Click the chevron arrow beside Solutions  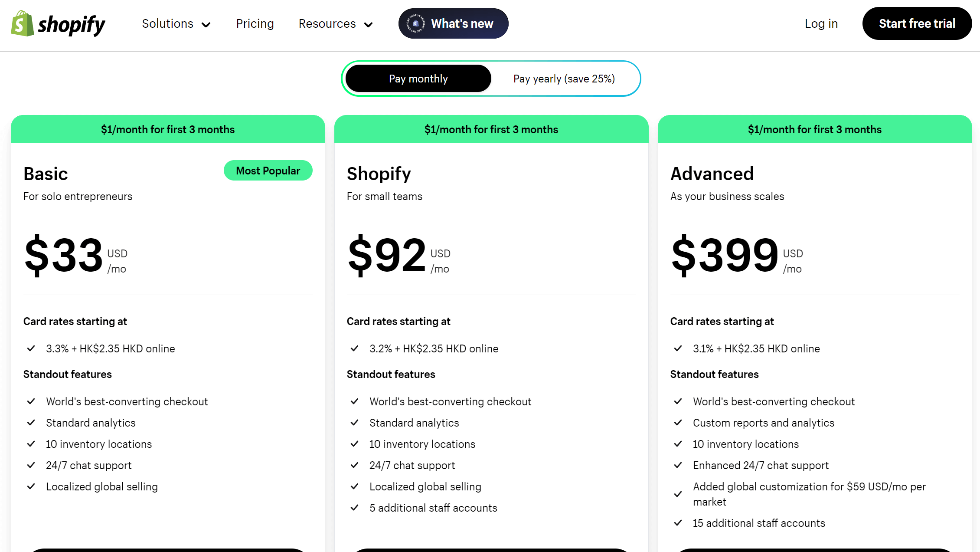pyautogui.click(x=206, y=25)
